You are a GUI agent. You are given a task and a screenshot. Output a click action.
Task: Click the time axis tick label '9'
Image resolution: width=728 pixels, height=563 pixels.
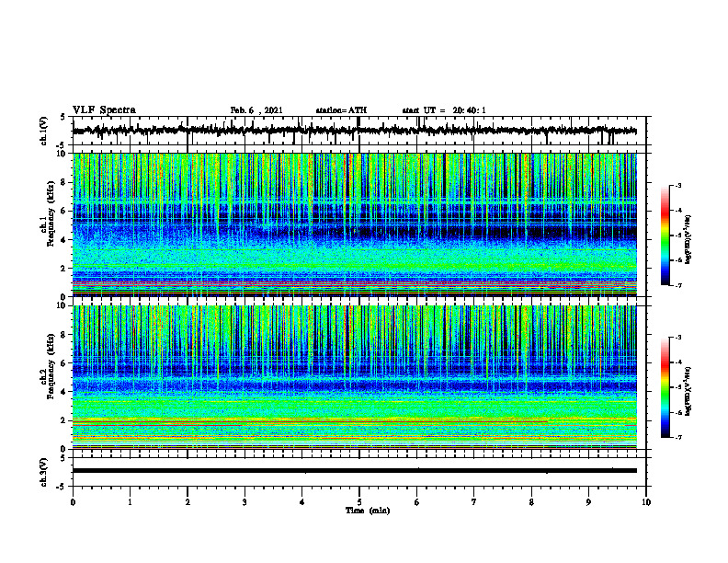pos(588,502)
